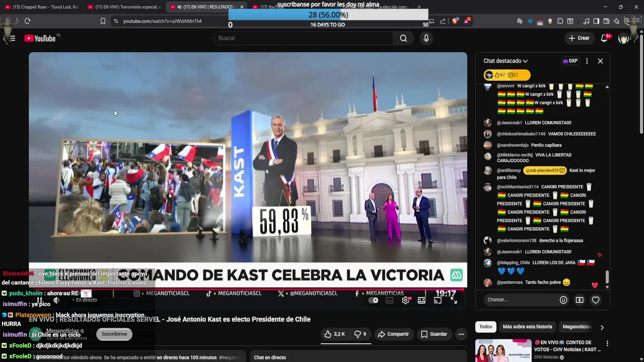Expand the Chat destacado dropdown

[x=506, y=61]
